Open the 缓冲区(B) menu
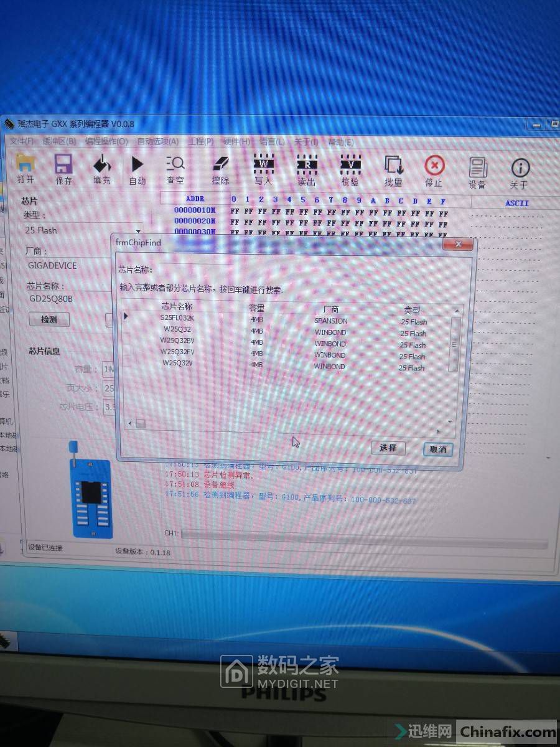Viewport: 560px width, 747px height. 60,141
